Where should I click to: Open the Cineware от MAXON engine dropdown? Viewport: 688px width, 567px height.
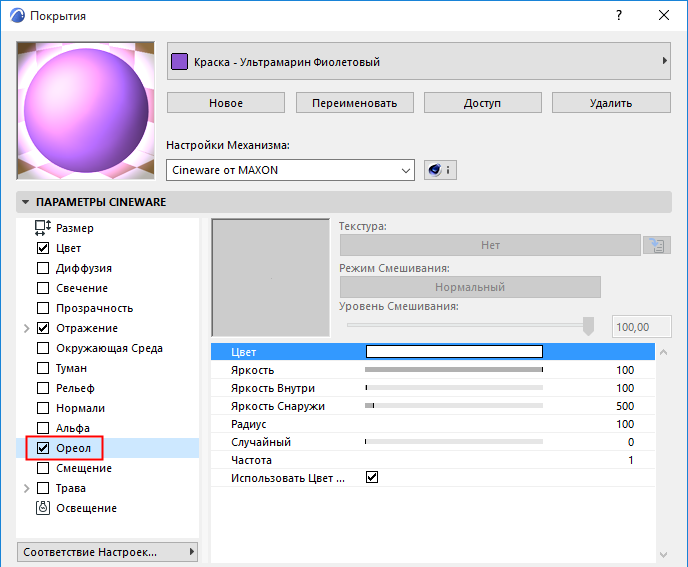pos(290,170)
